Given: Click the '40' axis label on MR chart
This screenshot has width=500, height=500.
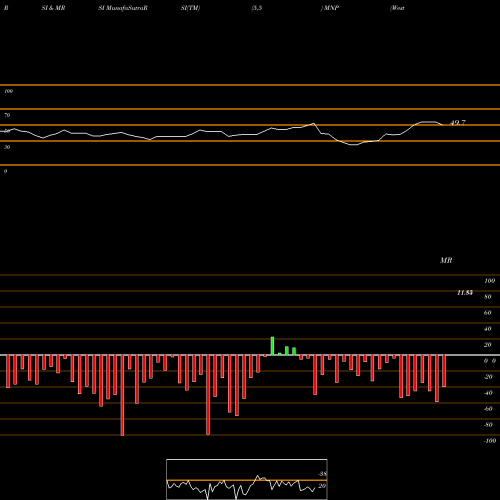Looking at the screenshot, I should pos(488,329).
